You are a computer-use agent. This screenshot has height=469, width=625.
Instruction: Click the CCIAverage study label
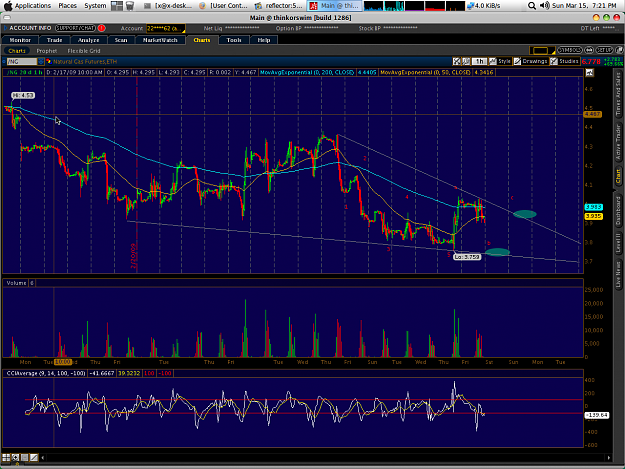click(x=46, y=373)
